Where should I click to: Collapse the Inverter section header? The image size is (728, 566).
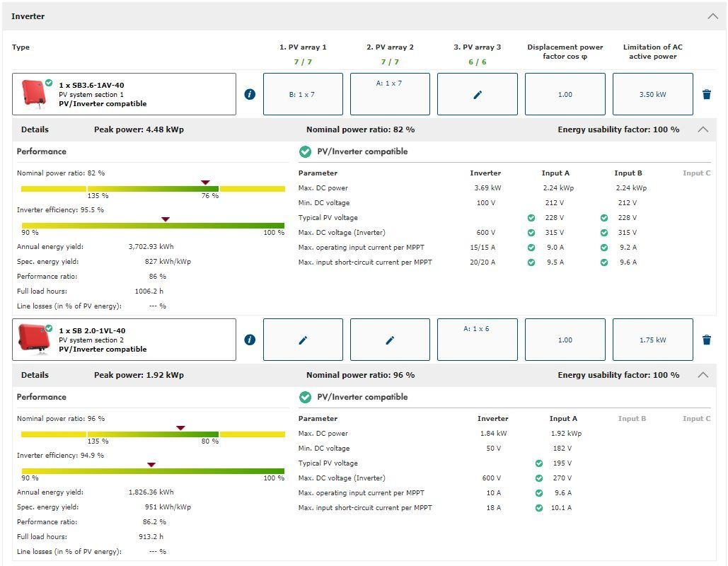[712, 16]
